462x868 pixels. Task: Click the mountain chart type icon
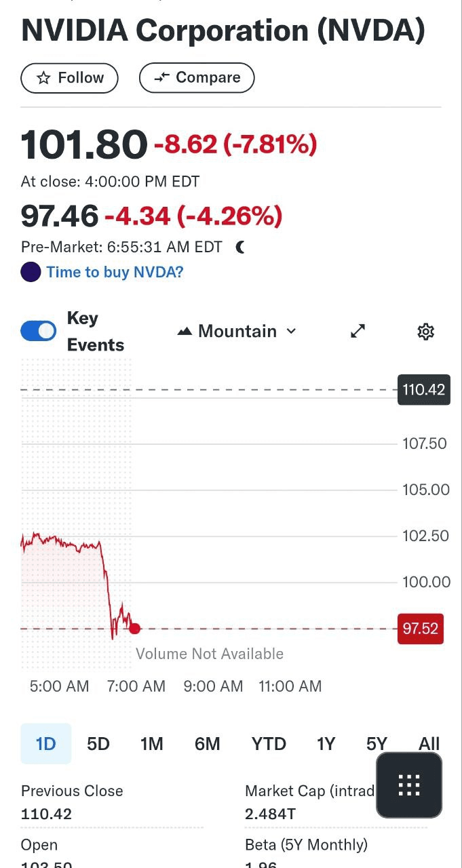coord(185,332)
